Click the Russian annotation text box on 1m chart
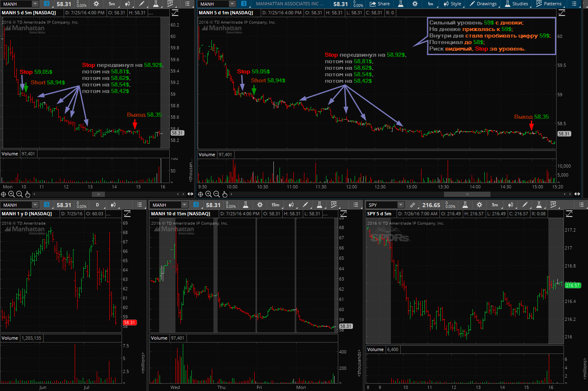This screenshot has width=588, height=391. [x=492, y=36]
